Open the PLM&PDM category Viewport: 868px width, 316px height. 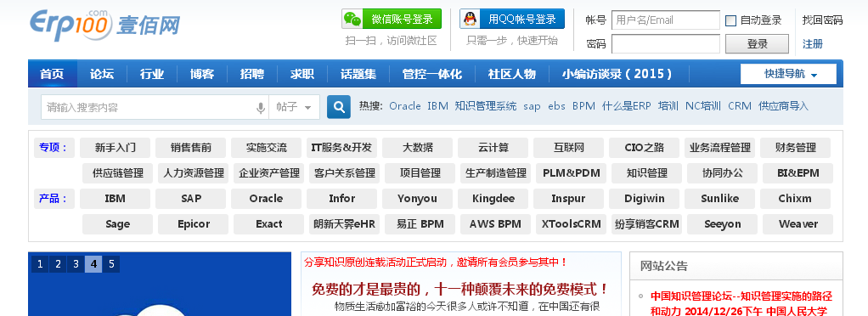(x=572, y=173)
